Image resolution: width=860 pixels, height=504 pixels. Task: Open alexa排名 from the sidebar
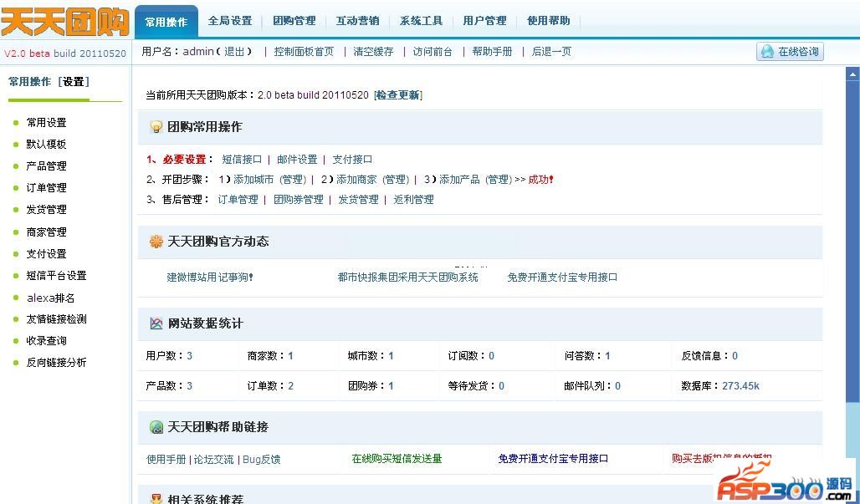coord(50,298)
